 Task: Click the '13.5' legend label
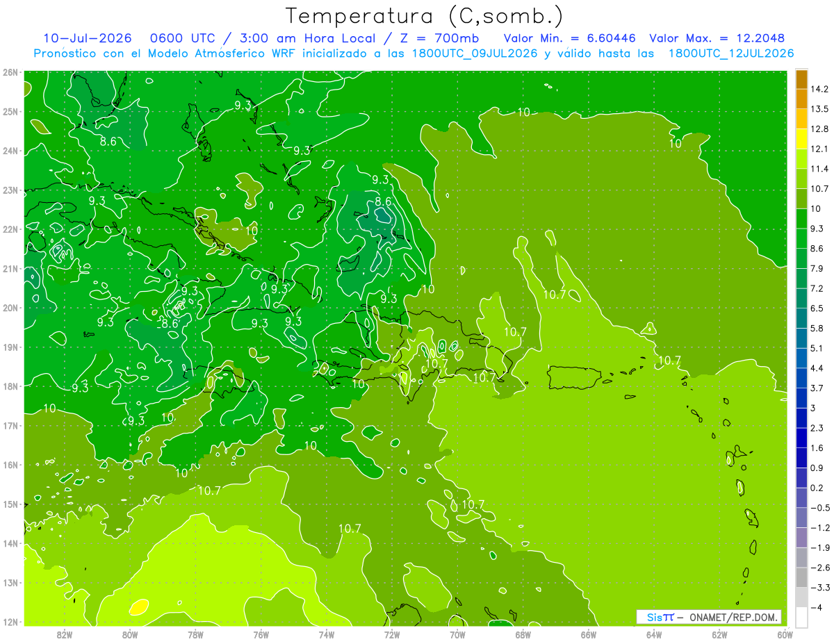(x=819, y=109)
